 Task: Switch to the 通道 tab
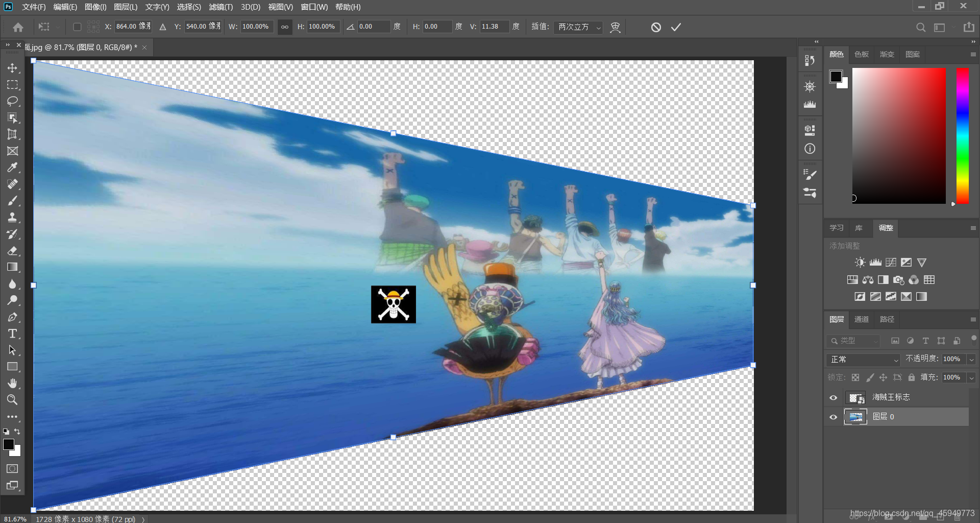[x=862, y=319]
